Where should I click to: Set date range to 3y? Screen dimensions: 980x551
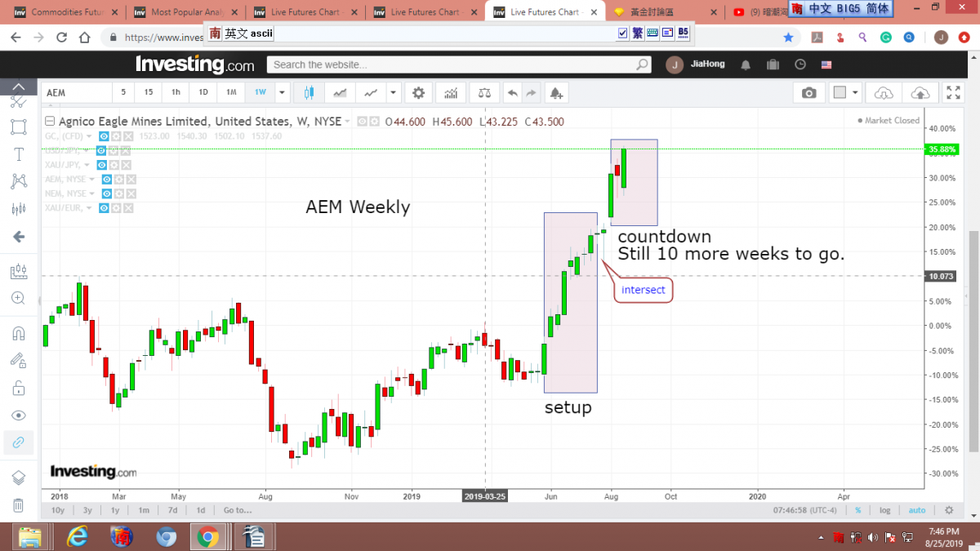87,510
